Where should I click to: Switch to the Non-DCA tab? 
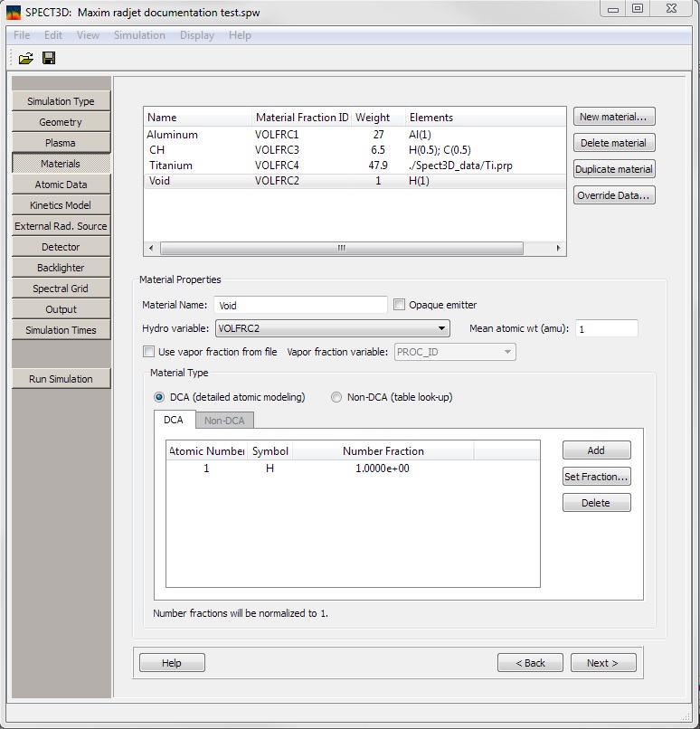click(224, 420)
